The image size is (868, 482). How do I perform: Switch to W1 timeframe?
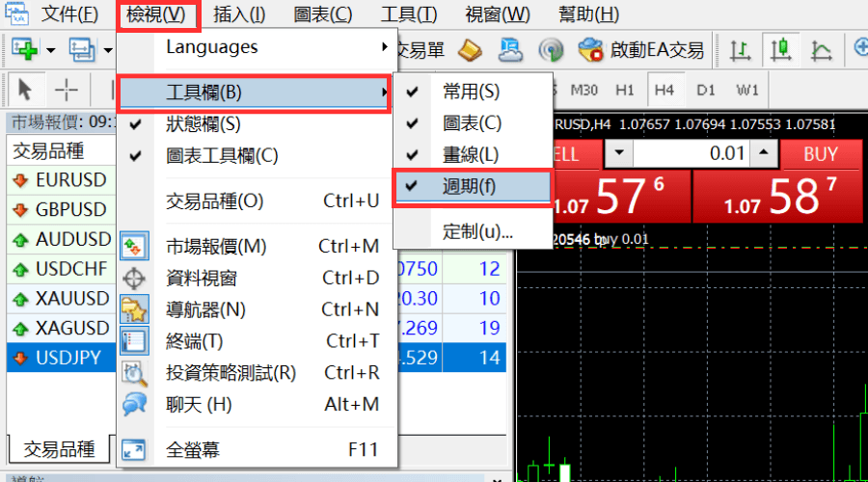746,90
